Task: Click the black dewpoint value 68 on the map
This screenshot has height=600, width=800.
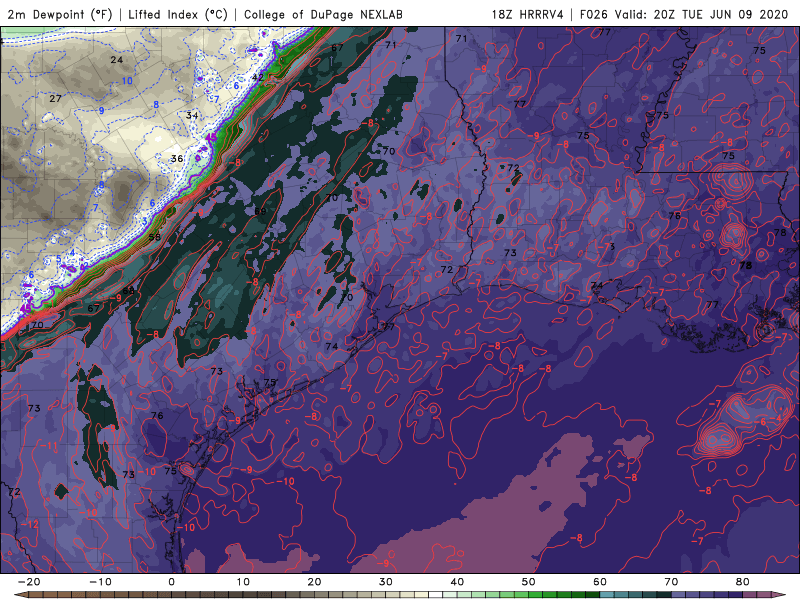Action: pyautogui.click(x=129, y=291)
